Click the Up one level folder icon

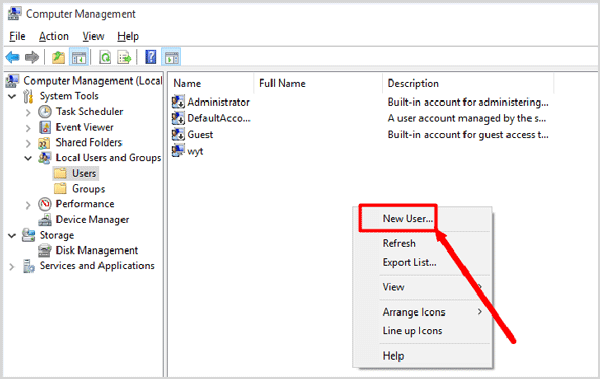tap(58, 57)
